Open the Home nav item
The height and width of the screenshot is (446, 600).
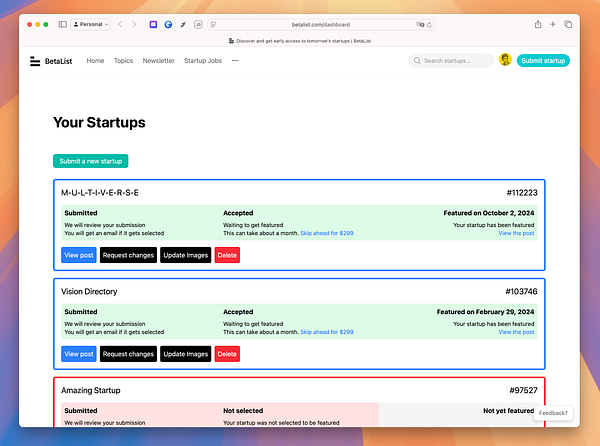pyautogui.click(x=95, y=61)
